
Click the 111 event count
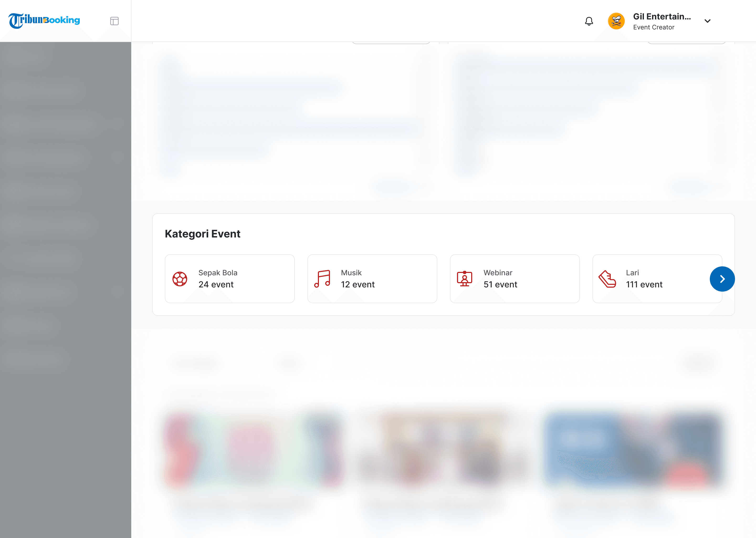644,284
